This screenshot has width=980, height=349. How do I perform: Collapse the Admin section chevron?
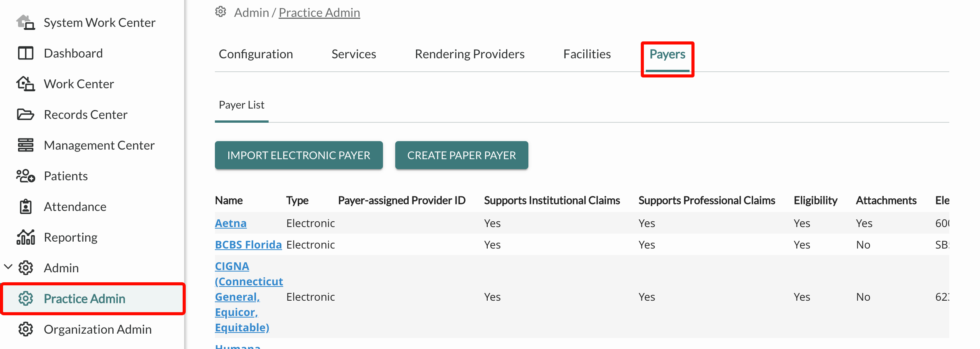click(8, 267)
